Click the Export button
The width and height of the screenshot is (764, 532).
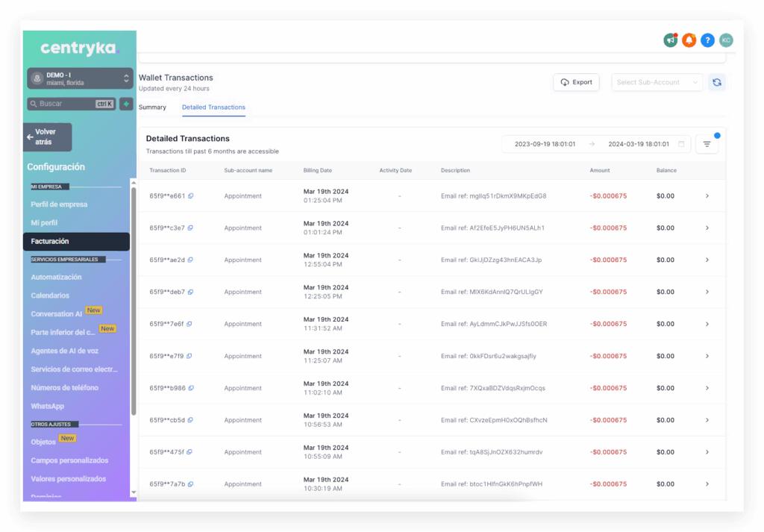[x=576, y=82]
